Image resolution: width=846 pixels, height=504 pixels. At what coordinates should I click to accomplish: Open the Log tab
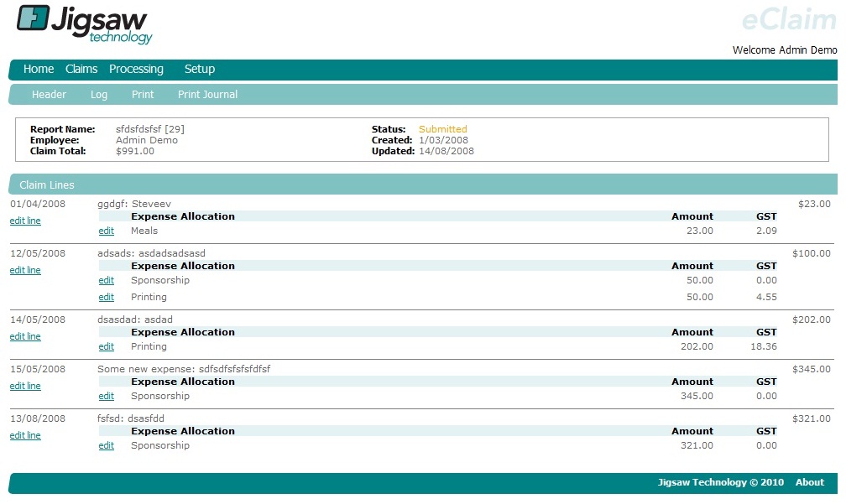point(99,95)
